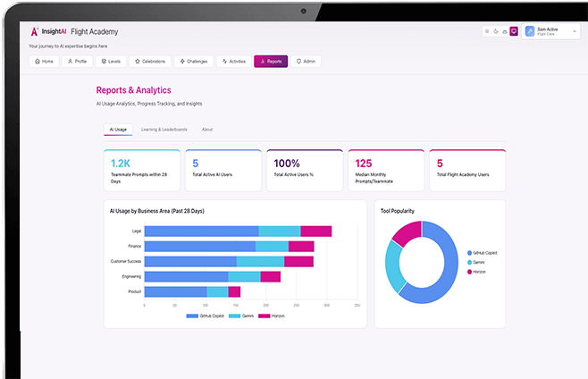Open the About tab
The height and width of the screenshot is (379, 588).
pyautogui.click(x=207, y=130)
